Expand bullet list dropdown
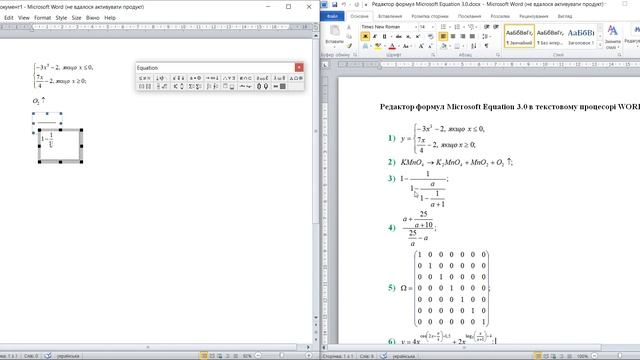 point(450,27)
